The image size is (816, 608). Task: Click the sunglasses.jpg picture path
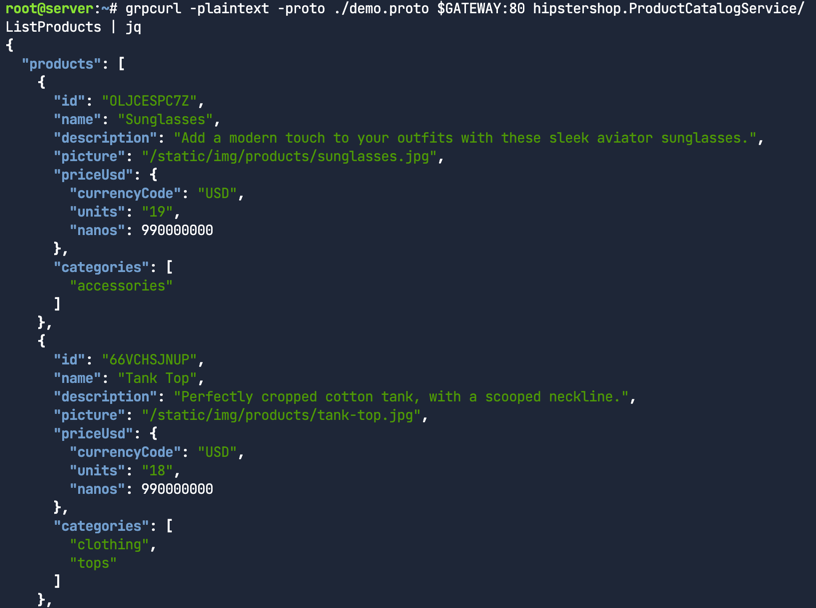(291, 156)
